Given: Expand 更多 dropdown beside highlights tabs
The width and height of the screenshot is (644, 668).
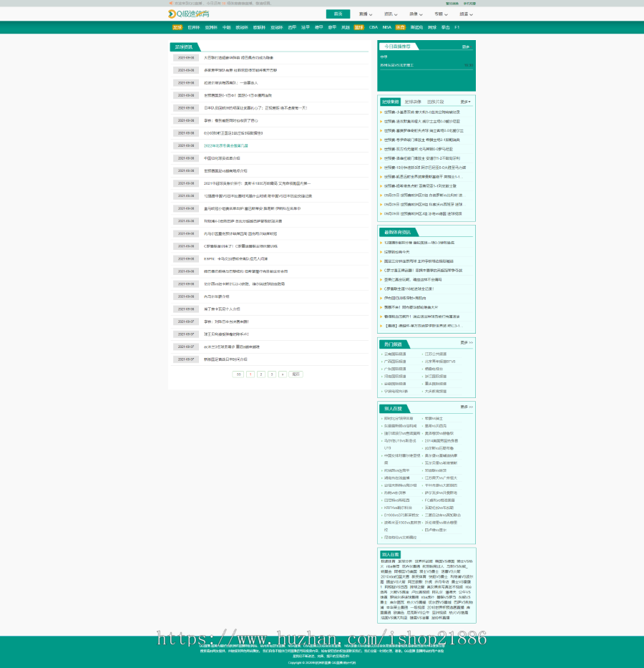Looking at the screenshot, I should (x=465, y=102).
